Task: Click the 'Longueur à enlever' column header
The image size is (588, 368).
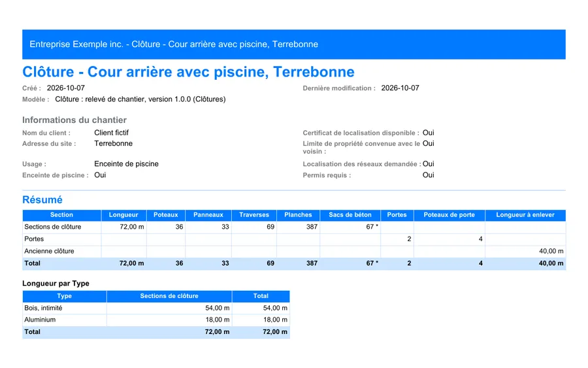Action: (525, 215)
